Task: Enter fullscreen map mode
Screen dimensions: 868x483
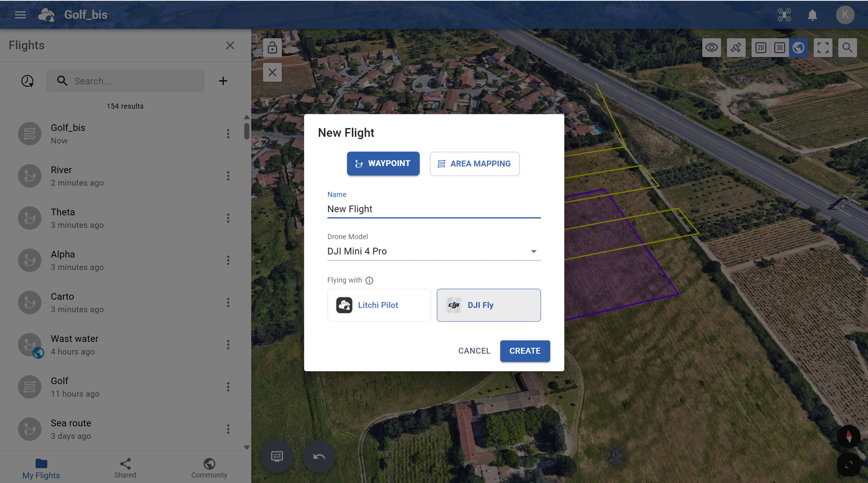Action: (823, 47)
